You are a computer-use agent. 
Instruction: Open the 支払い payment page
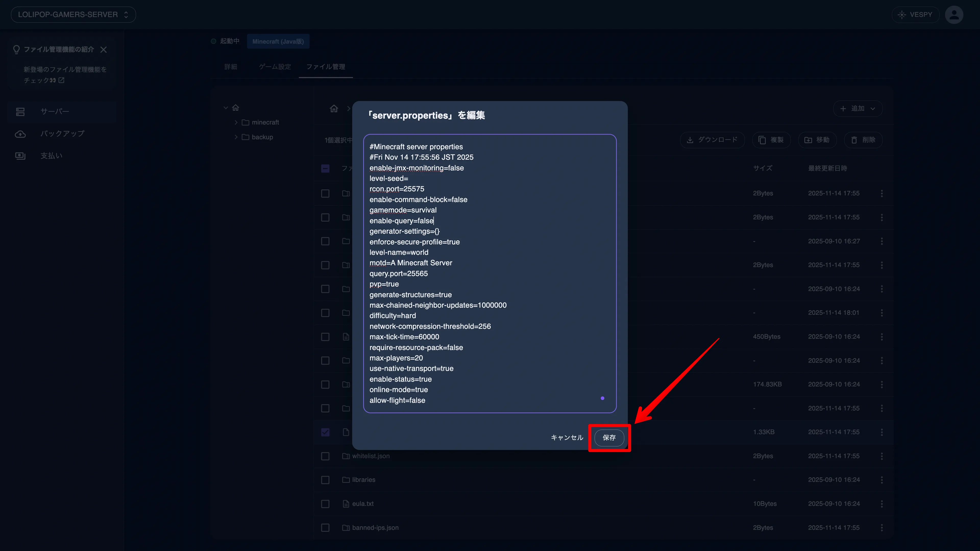click(x=51, y=156)
